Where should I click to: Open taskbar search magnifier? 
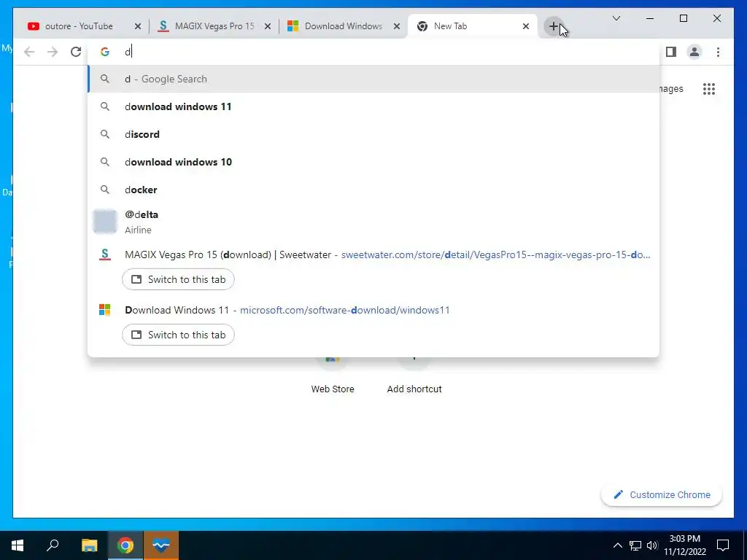(x=53, y=545)
